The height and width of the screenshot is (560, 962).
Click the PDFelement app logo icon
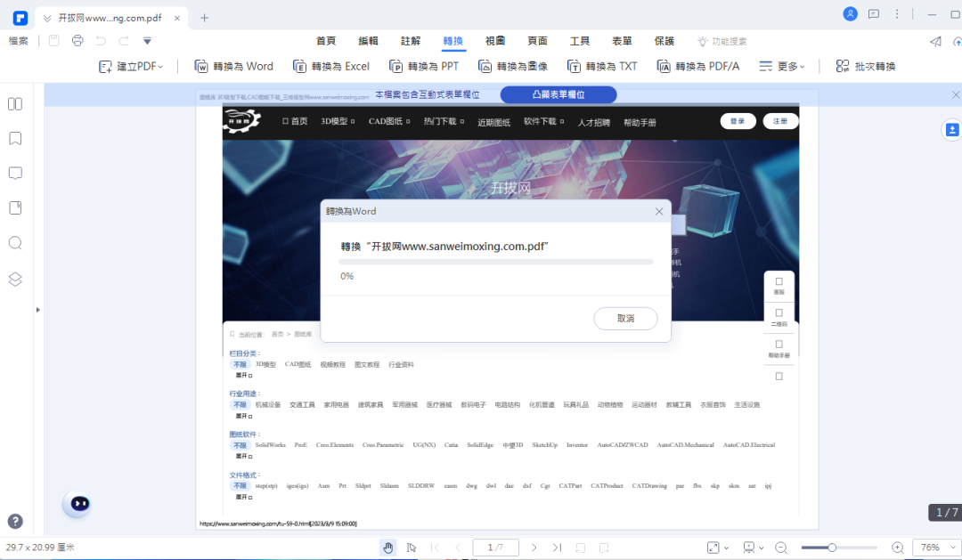point(20,18)
